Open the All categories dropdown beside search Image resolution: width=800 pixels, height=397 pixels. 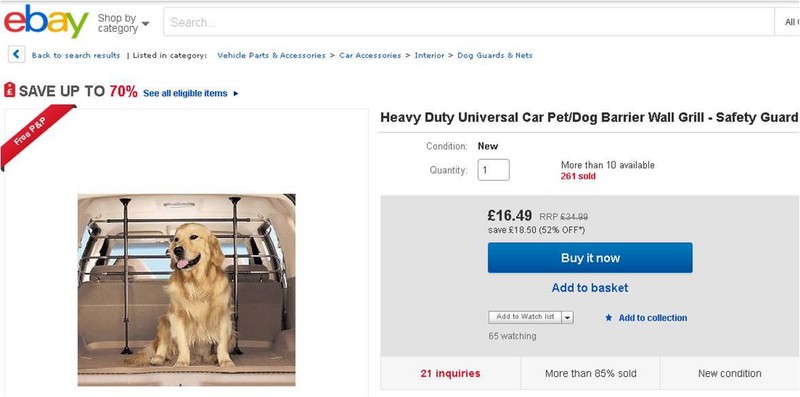click(x=787, y=22)
